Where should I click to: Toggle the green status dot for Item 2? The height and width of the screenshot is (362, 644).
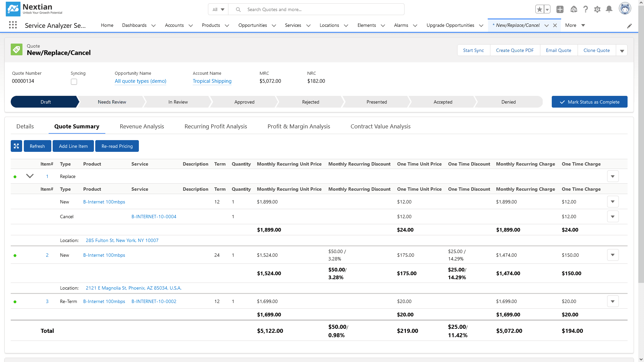click(x=15, y=255)
